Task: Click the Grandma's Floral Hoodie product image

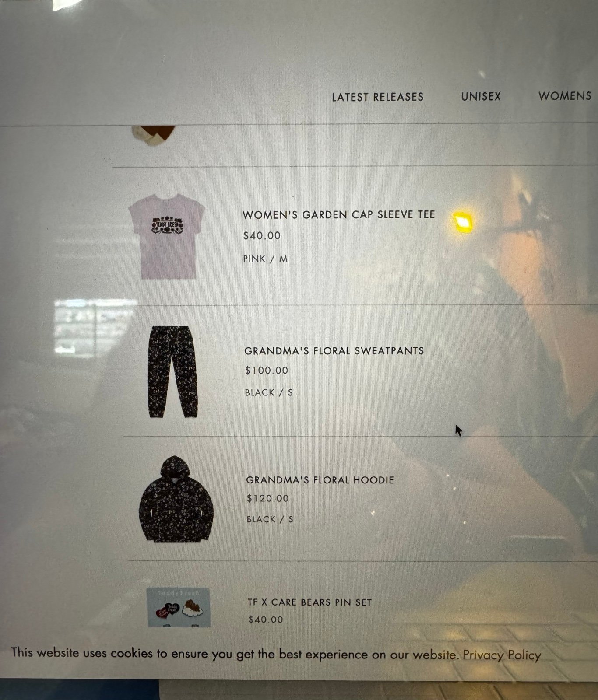Action: [176, 499]
